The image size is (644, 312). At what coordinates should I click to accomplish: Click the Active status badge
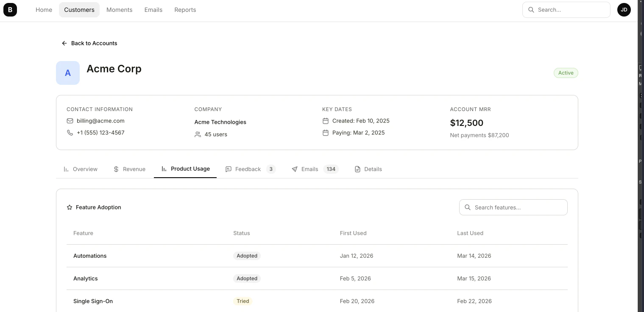coord(566,72)
